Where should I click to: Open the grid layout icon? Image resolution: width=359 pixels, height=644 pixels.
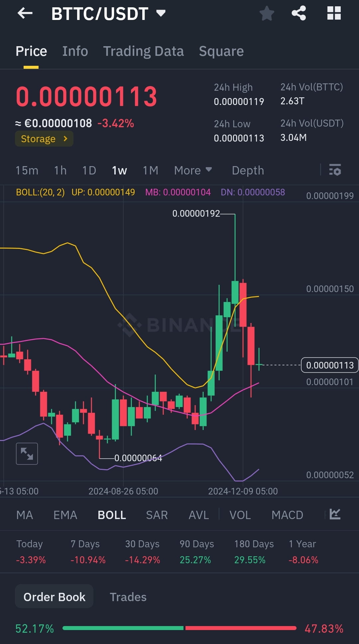[x=334, y=13]
